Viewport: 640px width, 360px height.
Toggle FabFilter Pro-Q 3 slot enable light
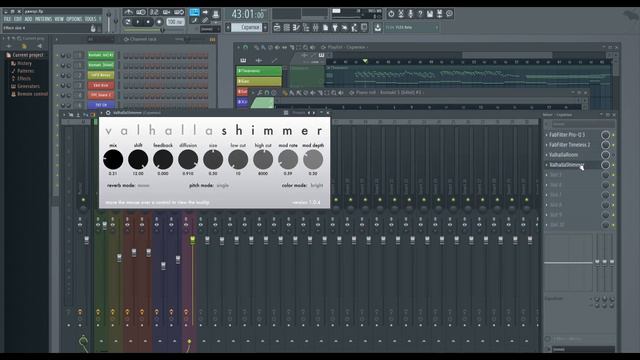pos(613,135)
